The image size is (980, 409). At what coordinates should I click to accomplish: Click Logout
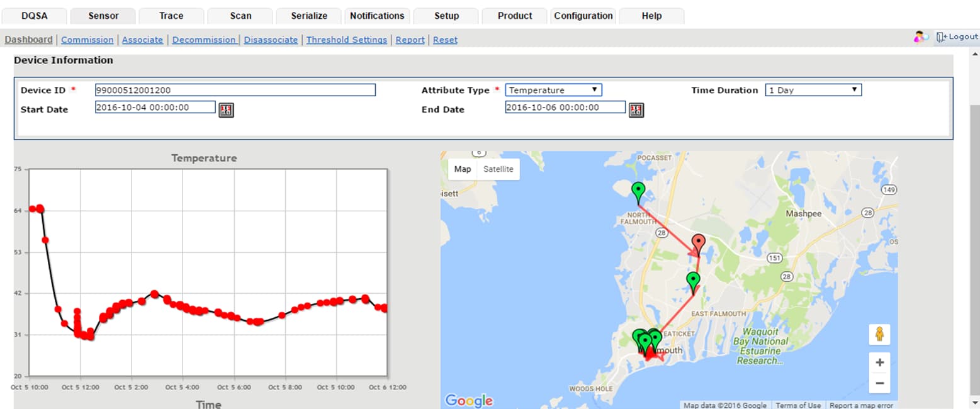coord(957,36)
